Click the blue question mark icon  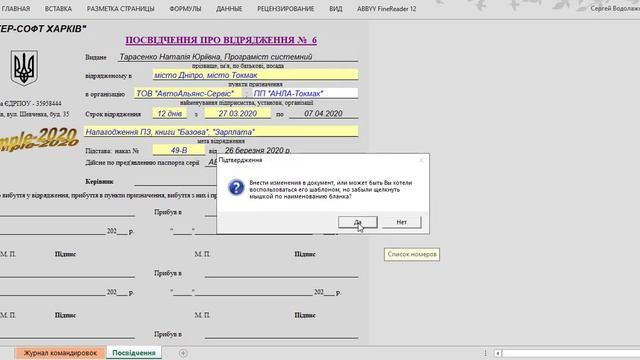[x=236, y=187]
